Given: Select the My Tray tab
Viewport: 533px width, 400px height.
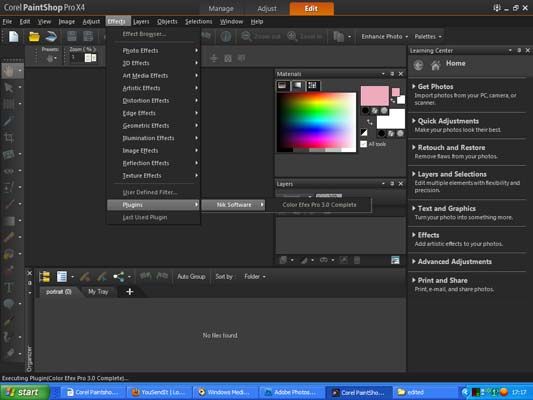Looking at the screenshot, I should 98,292.
